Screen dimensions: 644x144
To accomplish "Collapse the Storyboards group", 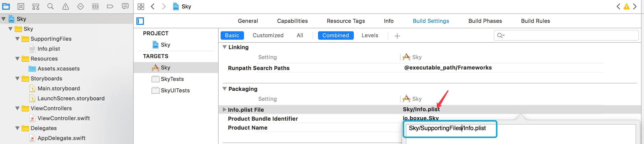I will 17,78.
